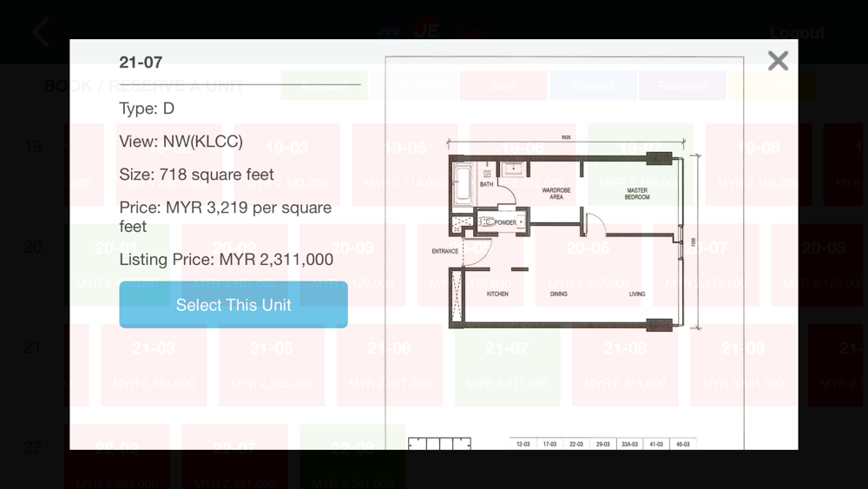868x489 pixels.
Task: Open unit 19-08 in background grid
Action: click(759, 164)
